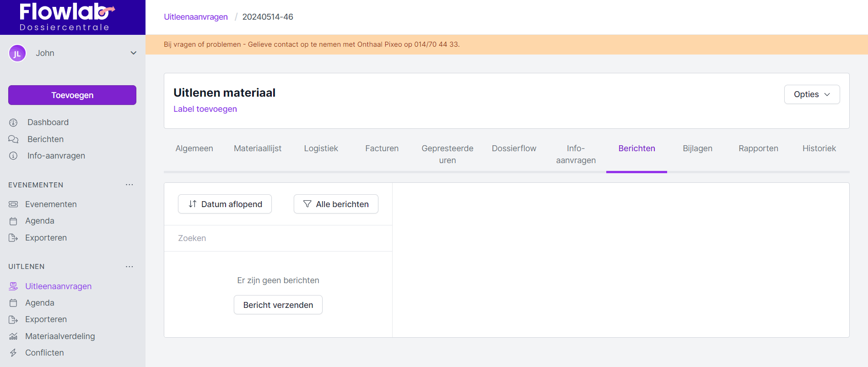
Task: Click the JL user avatar
Action: coord(17,53)
